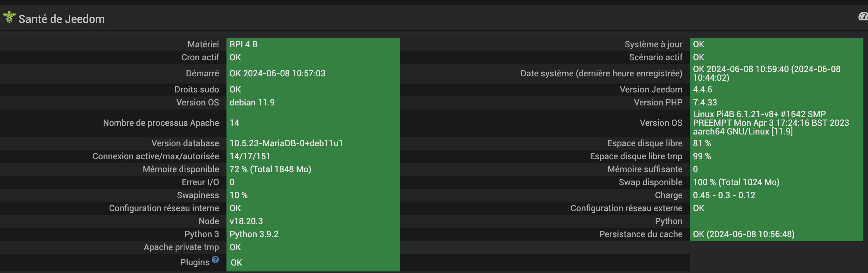The width and height of the screenshot is (868, 273).
Task: Select the MariaDB database version value
Action: pyautogui.click(x=286, y=143)
